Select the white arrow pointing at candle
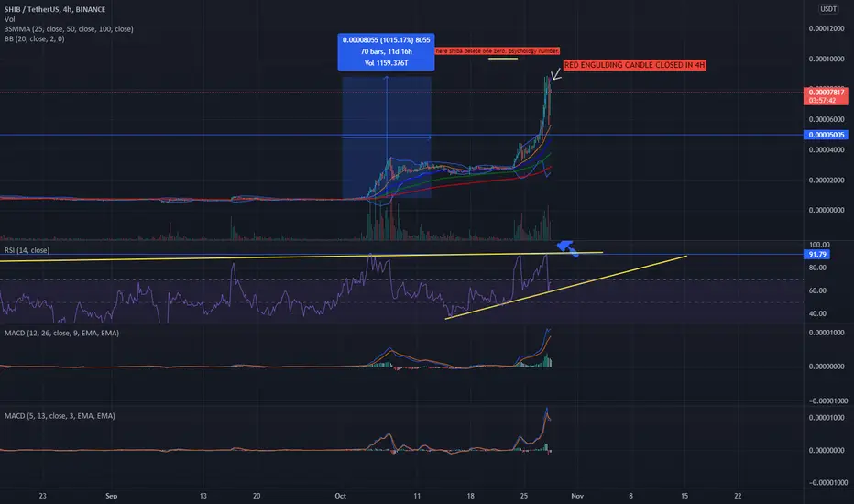854x504 pixels. pyautogui.click(x=555, y=73)
